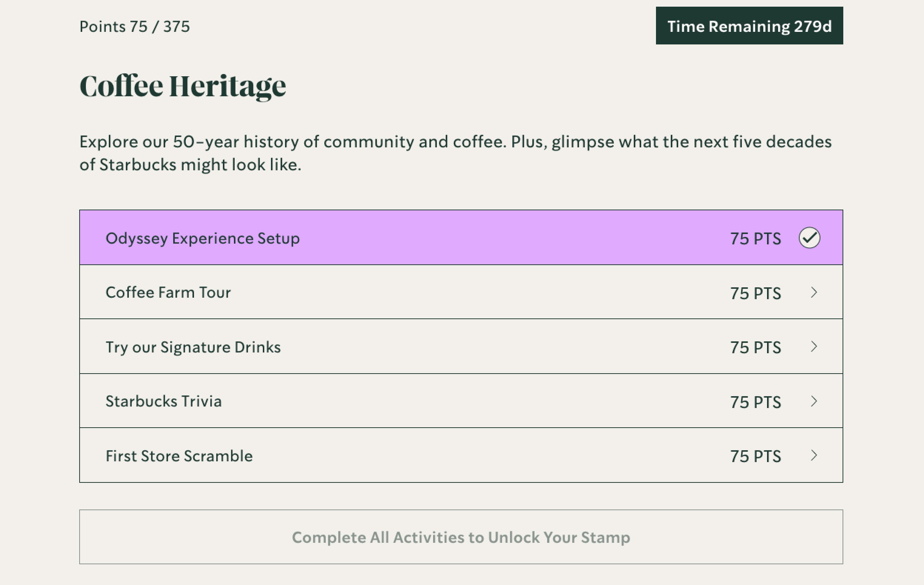The height and width of the screenshot is (585, 924).
Task: Expand Try our Signature Drinks chevron
Action: click(813, 347)
